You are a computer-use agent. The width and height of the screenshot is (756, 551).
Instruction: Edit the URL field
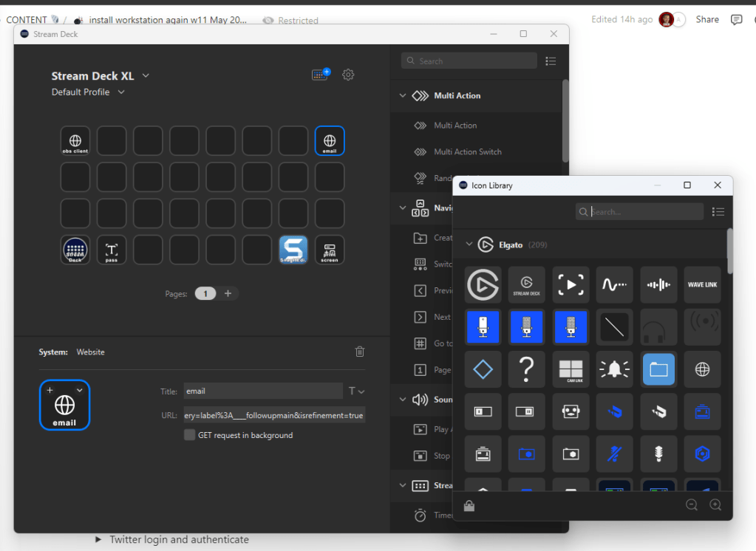click(274, 415)
